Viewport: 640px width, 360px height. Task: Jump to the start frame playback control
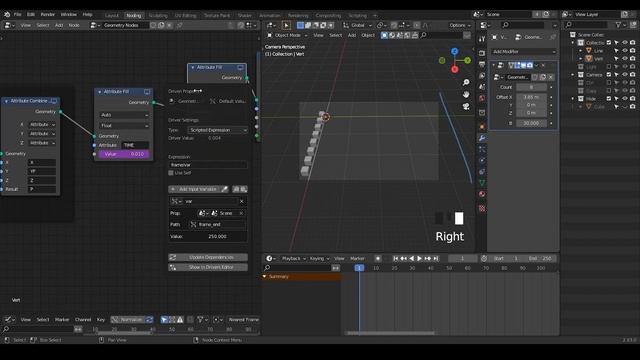396,258
